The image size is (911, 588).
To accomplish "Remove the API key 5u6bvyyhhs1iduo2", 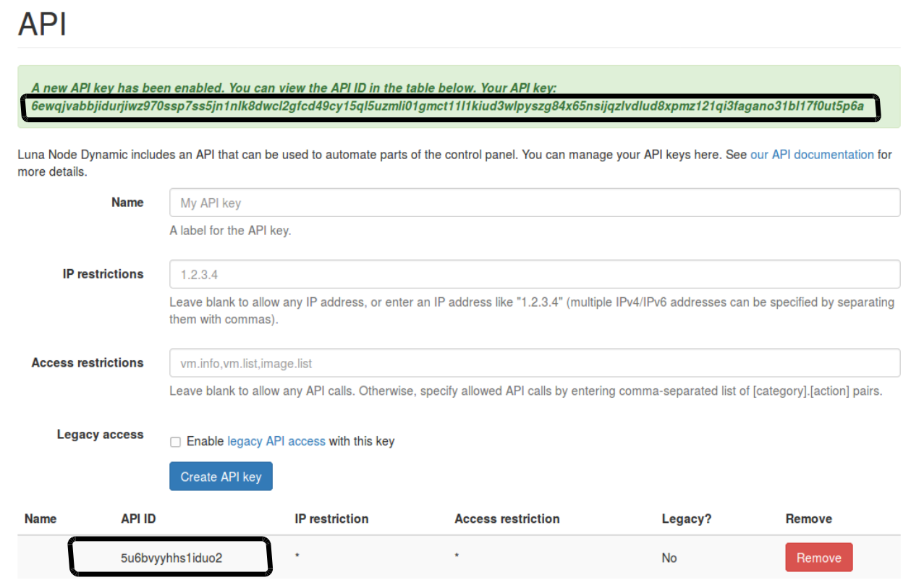I will (819, 558).
